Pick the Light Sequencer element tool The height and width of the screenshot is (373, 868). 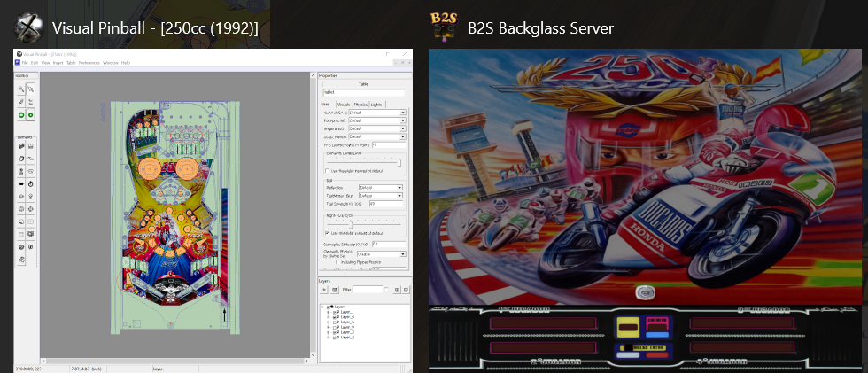click(31, 234)
